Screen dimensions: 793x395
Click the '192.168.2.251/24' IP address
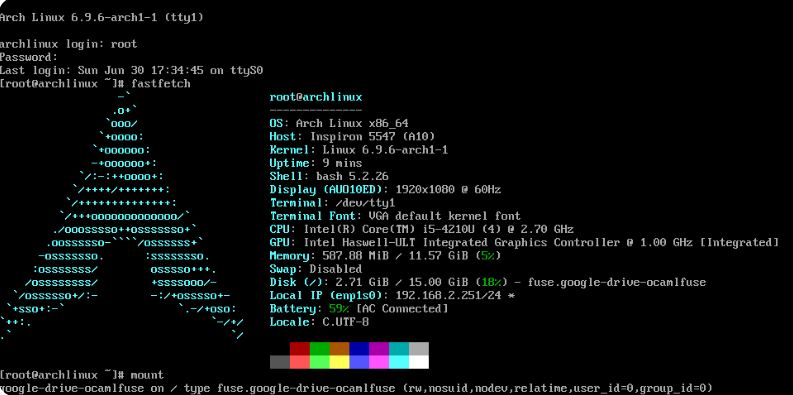click(x=448, y=295)
